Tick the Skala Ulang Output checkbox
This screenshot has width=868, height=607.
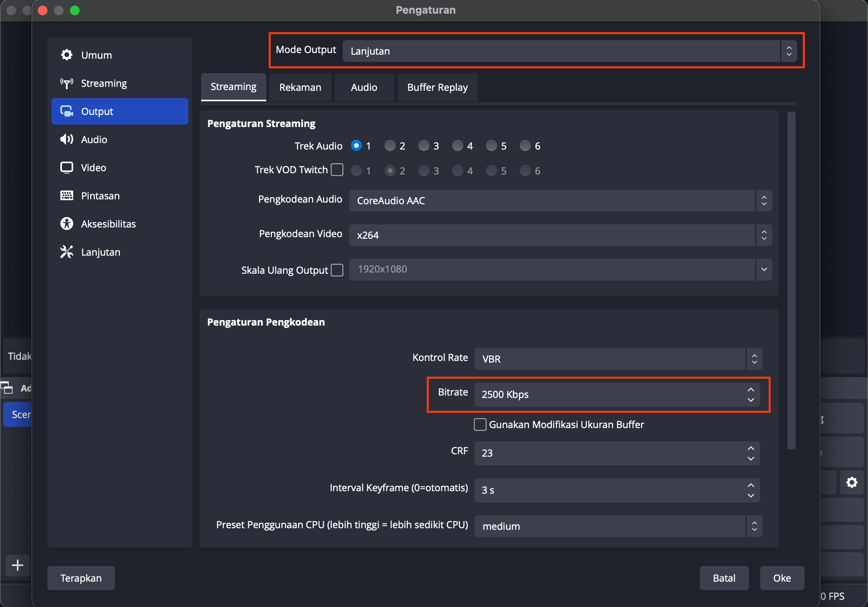[x=337, y=270]
